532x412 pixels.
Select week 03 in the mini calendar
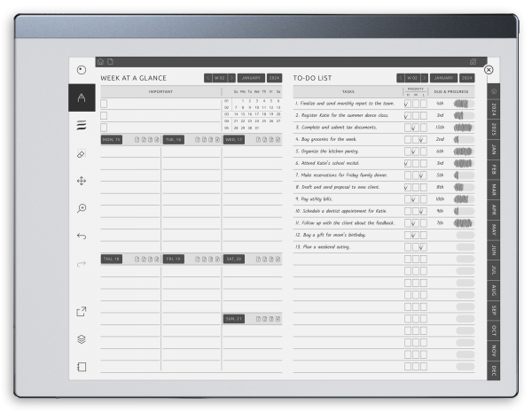pos(226,114)
